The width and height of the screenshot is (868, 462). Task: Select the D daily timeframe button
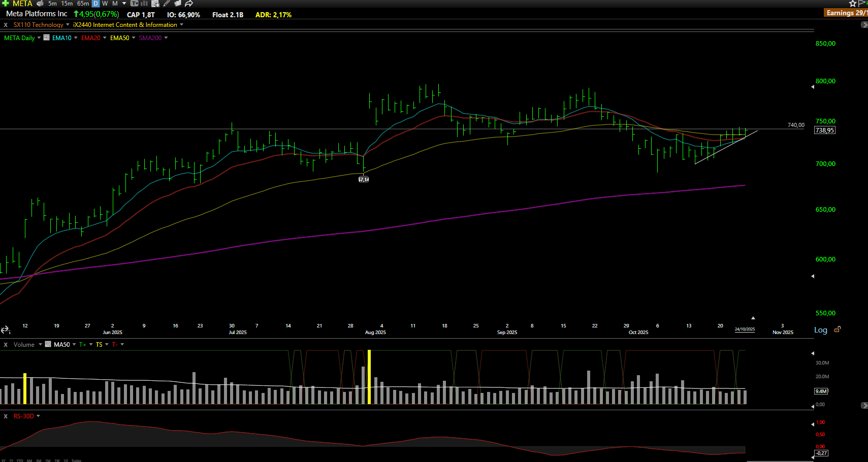[95, 3]
